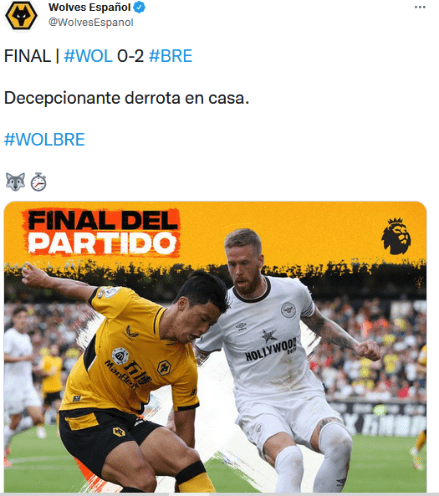The width and height of the screenshot is (439, 496).
Task: Click the stopwatch emoji
Action: (x=39, y=182)
